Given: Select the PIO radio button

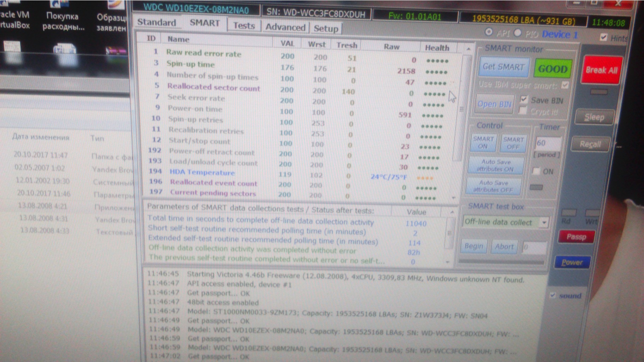Looking at the screenshot, I should (518, 33).
